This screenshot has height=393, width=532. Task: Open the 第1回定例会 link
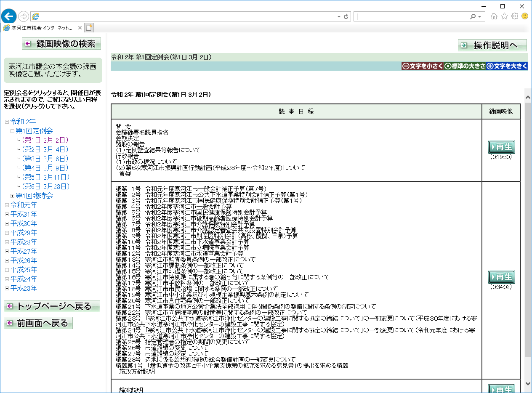coord(34,131)
